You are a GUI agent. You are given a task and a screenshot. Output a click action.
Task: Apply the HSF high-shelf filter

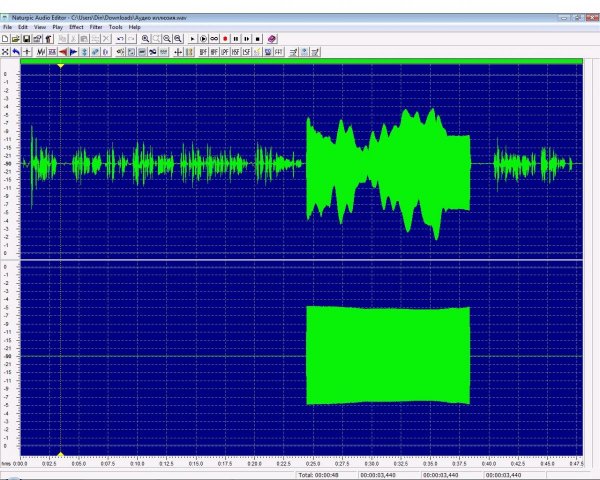coord(236,52)
